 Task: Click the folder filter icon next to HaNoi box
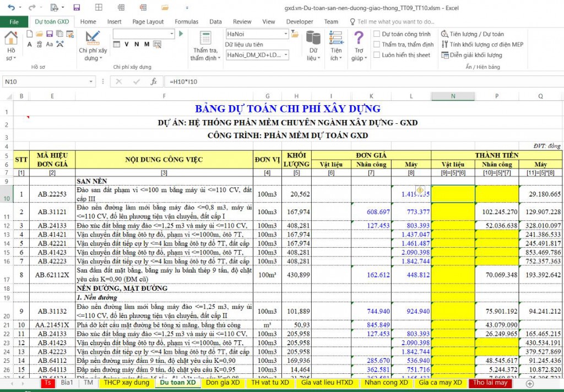tap(295, 34)
